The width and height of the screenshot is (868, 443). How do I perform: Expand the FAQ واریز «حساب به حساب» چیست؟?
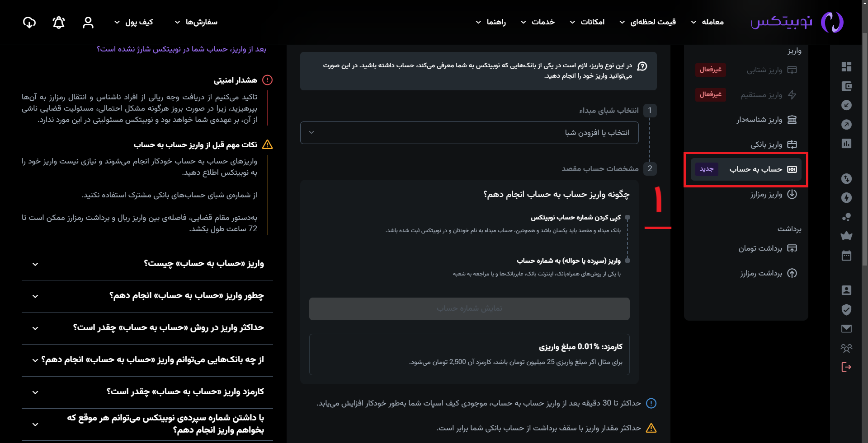tap(147, 264)
